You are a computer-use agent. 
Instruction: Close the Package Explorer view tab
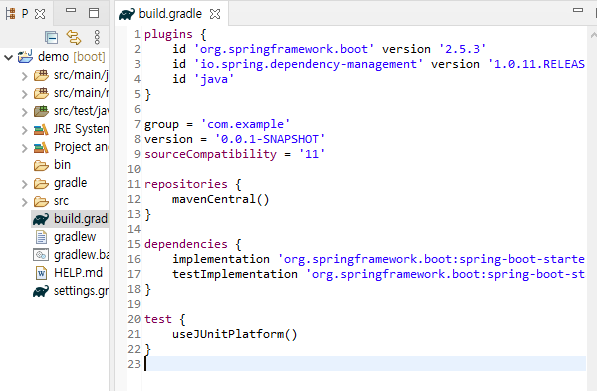coord(40,14)
